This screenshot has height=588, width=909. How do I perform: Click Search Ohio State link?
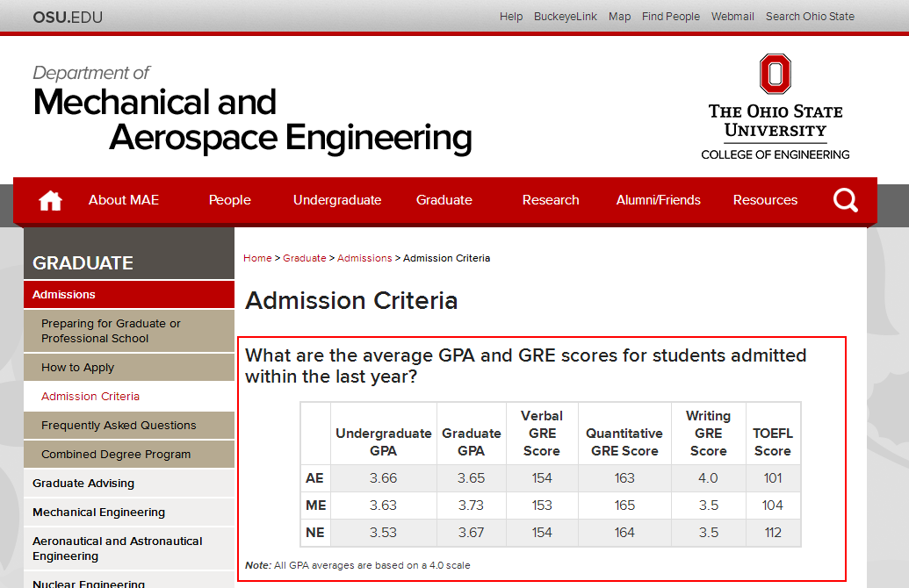pyautogui.click(x=810, y=17)
